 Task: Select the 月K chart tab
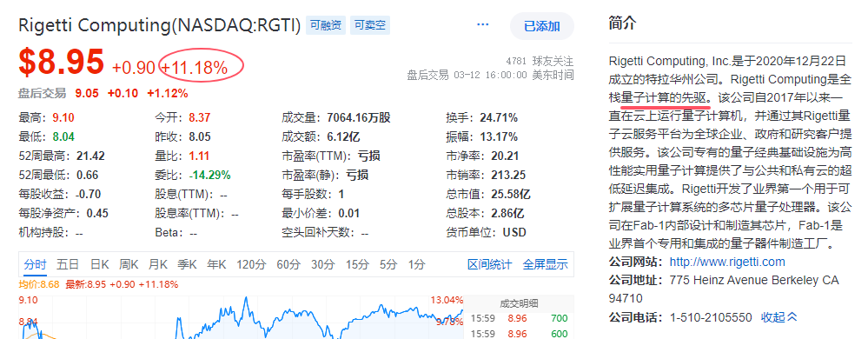click(x=157, y=264)
